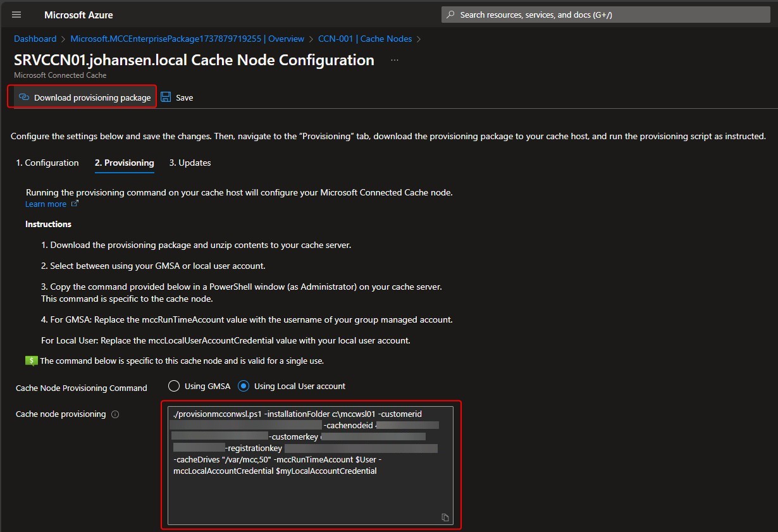The width and height of the screenshot is (778, 532).
Task: Click the Download provisioning package link icon
Action: pyautogui.click(x=24, y=97)
